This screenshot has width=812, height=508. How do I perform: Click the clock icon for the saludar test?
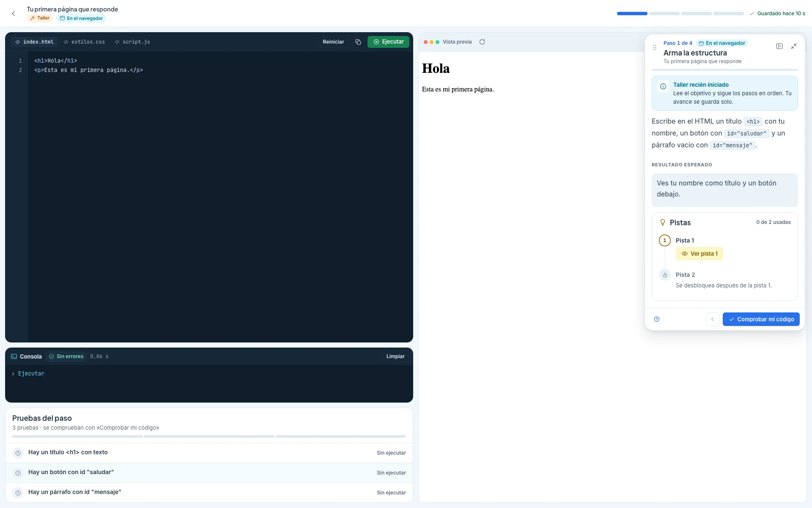tap(18, 473)
